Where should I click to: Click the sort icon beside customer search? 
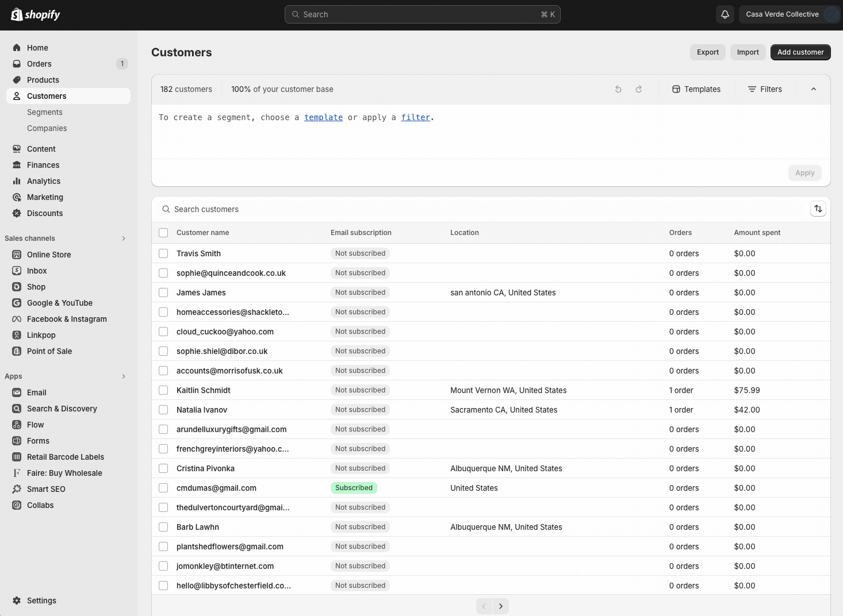tap(818, 209)
